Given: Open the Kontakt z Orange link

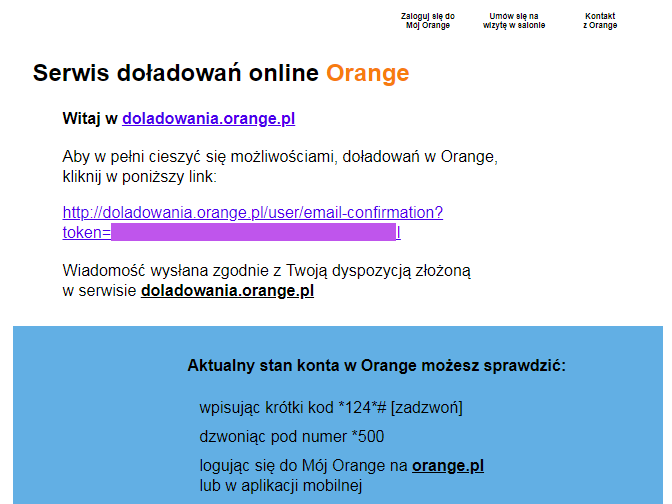Looking at the screenshot, I should [600, 21].
